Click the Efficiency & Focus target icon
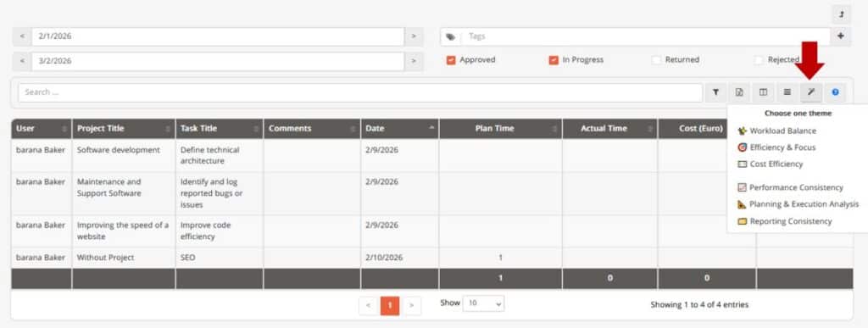This screenshot has width=868, height=328. pos(743,147)
